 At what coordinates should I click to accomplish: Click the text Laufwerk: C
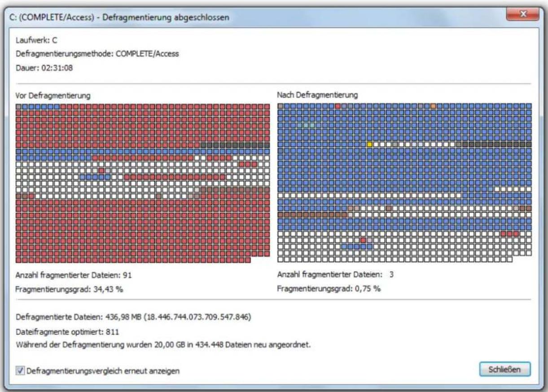tap(36, 40)
